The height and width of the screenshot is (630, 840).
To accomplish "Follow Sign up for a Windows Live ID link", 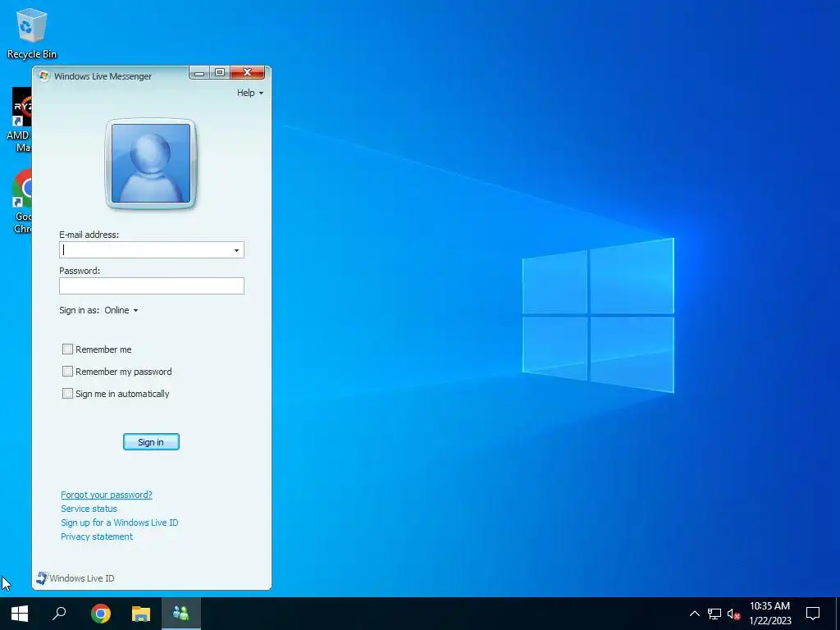I will point(120,523).
